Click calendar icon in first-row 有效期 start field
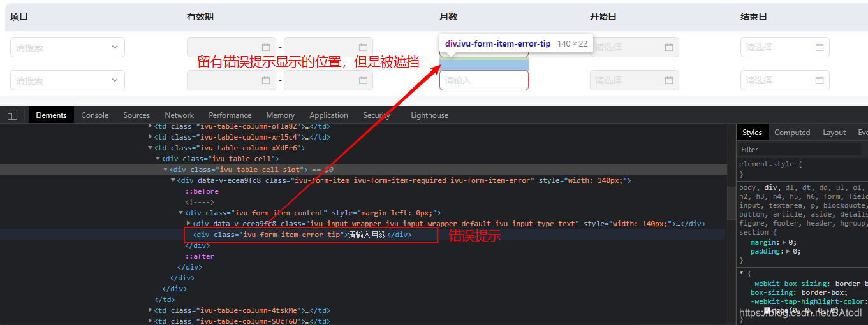Viewport: 868px width, 325px height. coord(266,47)
